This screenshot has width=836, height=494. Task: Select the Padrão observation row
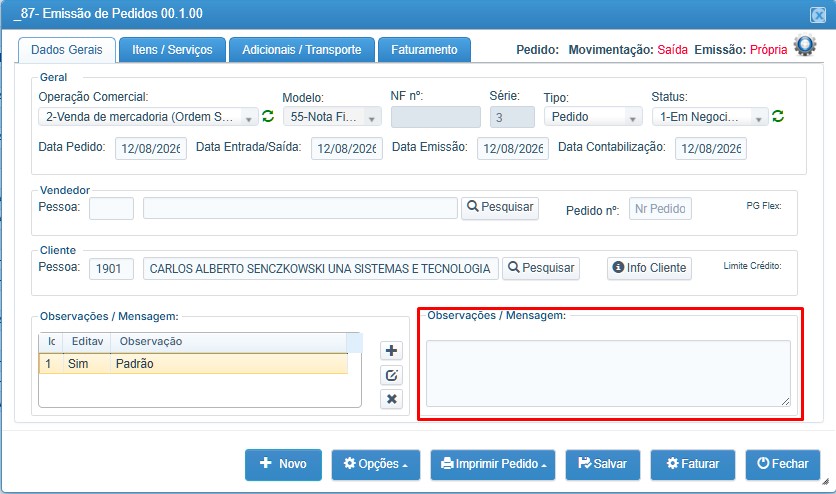pyautogui.click(x=194, y=363)
